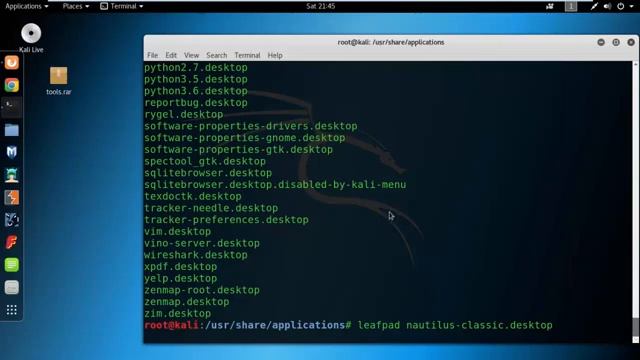Click the python3.5.desktop line
Screen dimensions: 640x360
click(196, 79)
